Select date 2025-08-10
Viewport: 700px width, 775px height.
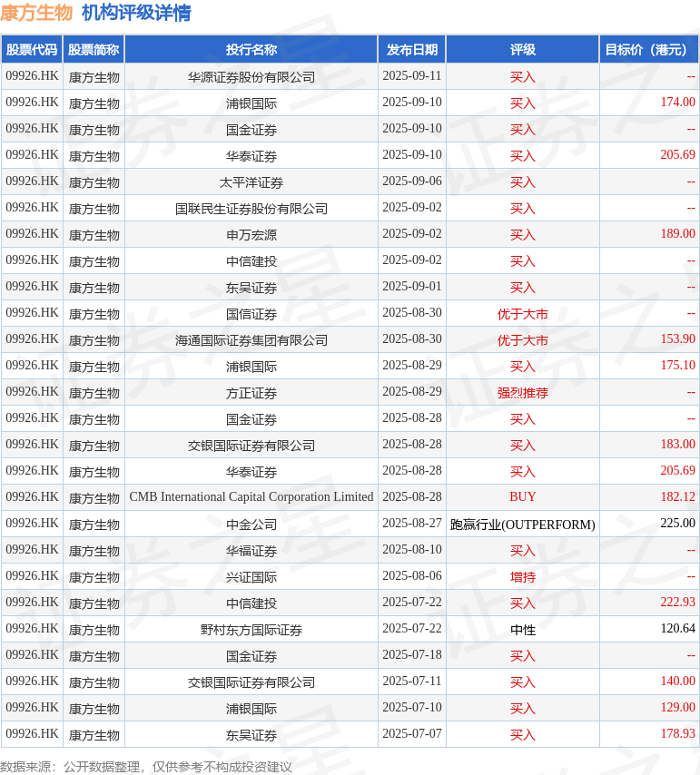[x=412, y=550]
